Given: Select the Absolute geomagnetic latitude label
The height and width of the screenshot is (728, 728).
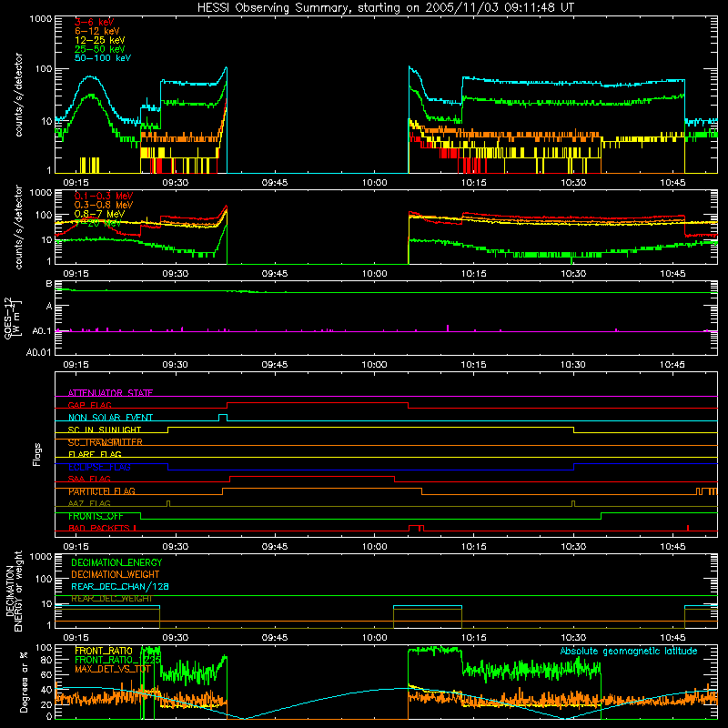Looking at the screenshot, I should click(x=629, y=651).
